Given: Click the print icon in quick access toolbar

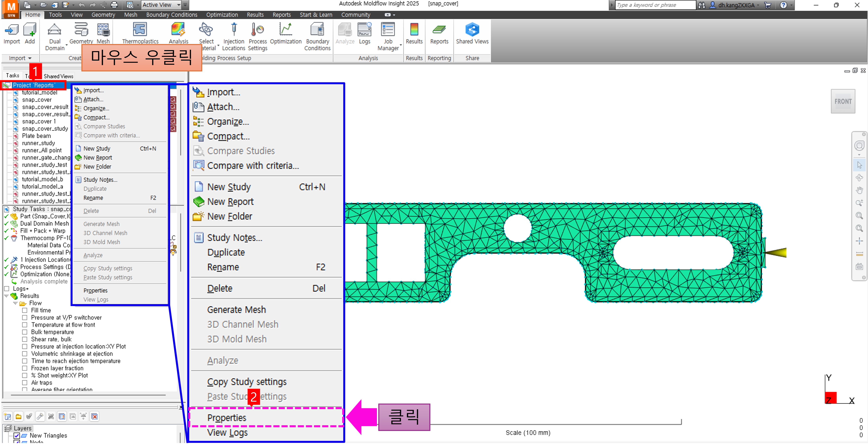Looking at the screenshot, I should pos(114,5).
